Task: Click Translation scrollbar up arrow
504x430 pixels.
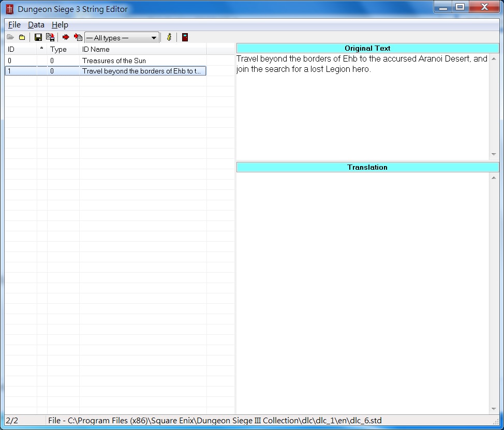Action: (494, 177)
